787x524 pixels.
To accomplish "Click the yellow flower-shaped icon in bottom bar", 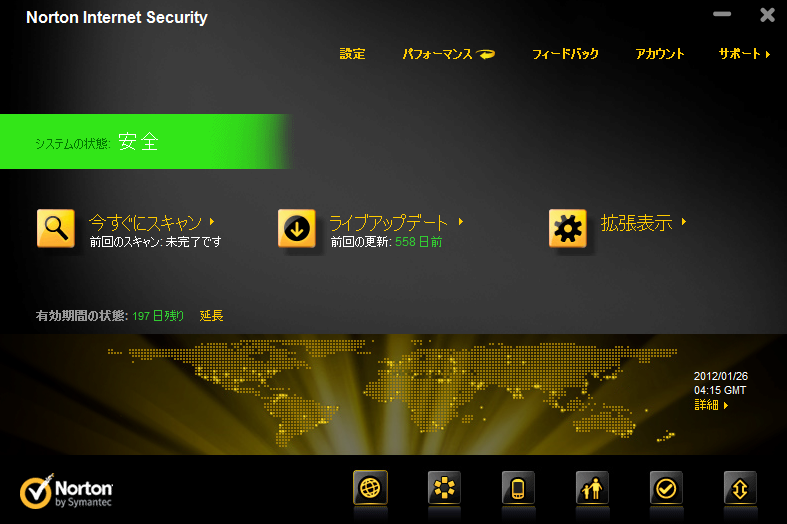I will coord(444,487).
